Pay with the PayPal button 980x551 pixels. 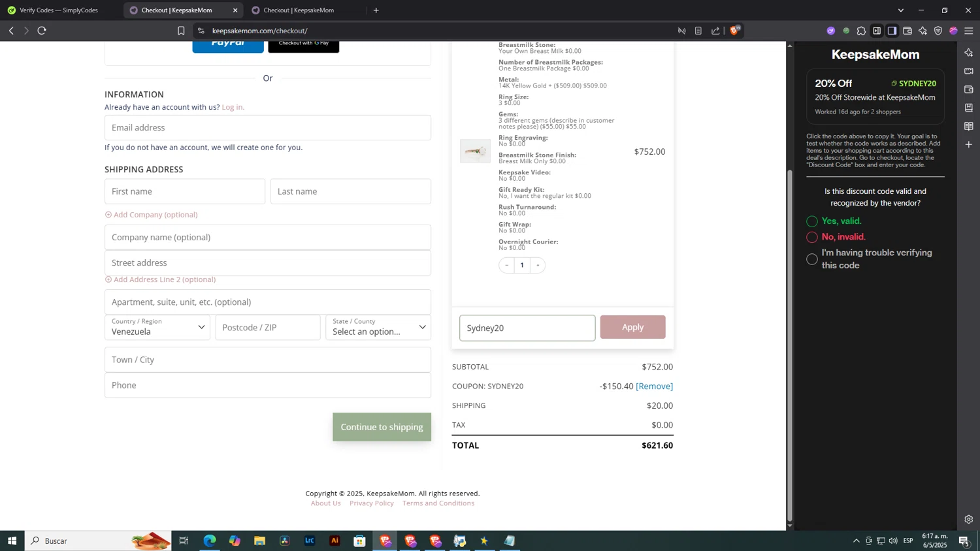click(228, 46)
